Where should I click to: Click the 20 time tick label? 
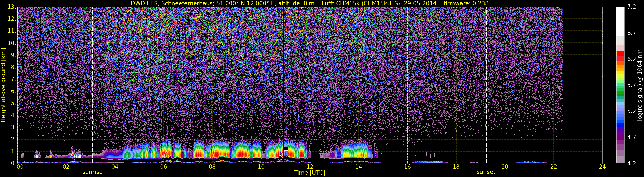tap(505, 167)
